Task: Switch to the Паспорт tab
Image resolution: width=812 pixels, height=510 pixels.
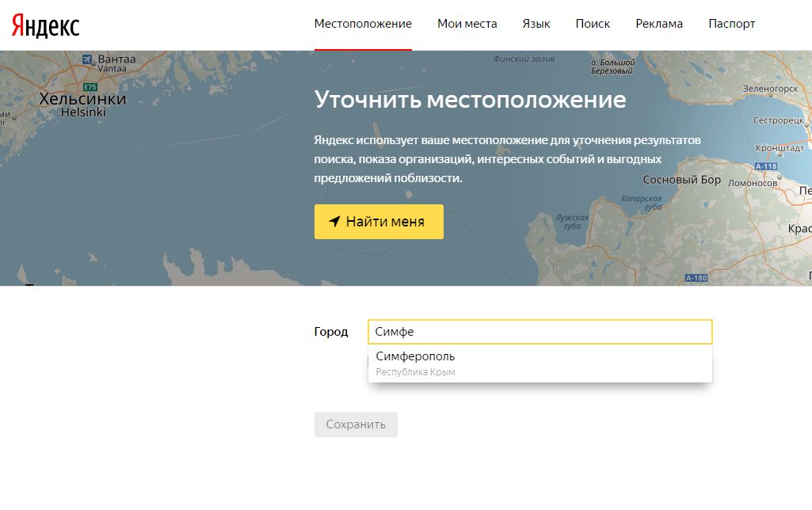Action: point(732,24)
